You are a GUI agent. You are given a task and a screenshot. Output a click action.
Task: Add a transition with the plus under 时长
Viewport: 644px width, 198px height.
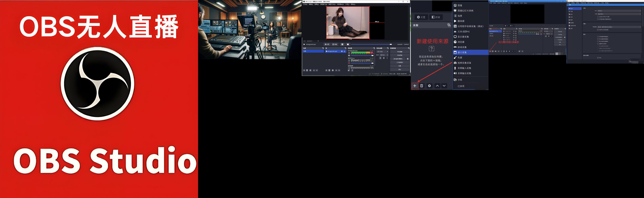pyautogui.click(x=381, y=58)
